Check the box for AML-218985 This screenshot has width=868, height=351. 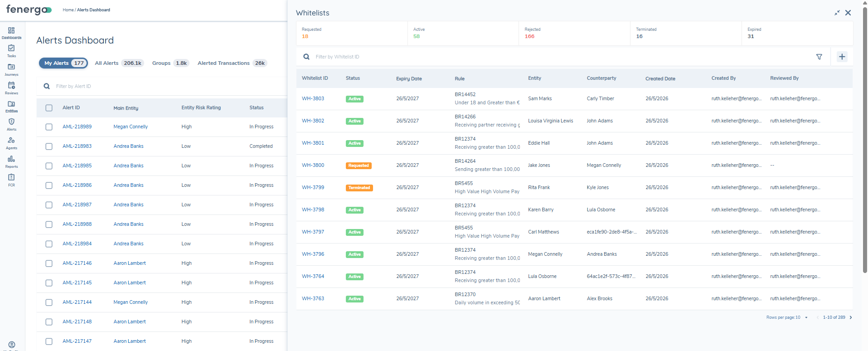click(x=49, y=166)
